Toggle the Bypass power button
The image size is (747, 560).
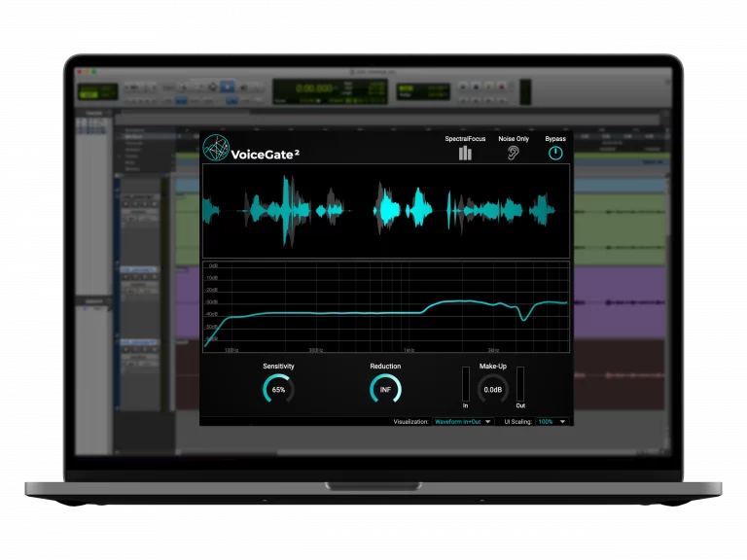[555, 153]
